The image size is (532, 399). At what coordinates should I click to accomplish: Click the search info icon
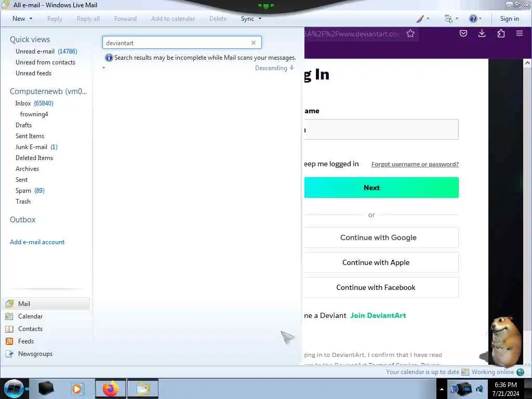(109, 58)
